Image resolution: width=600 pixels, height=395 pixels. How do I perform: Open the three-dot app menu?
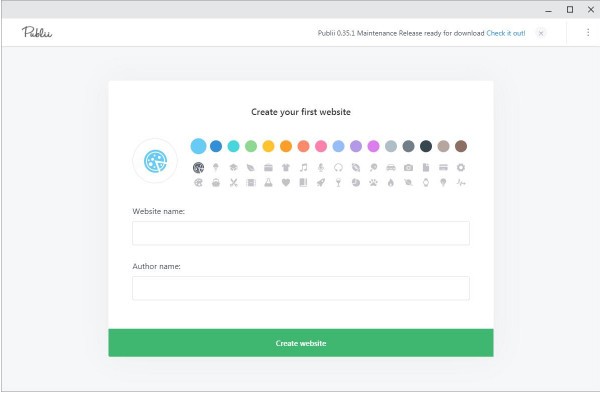click(588, 33)
